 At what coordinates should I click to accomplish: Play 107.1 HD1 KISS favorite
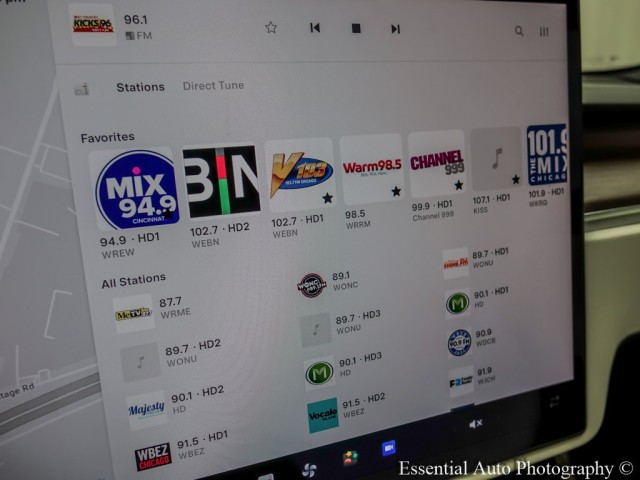[496, 159]
